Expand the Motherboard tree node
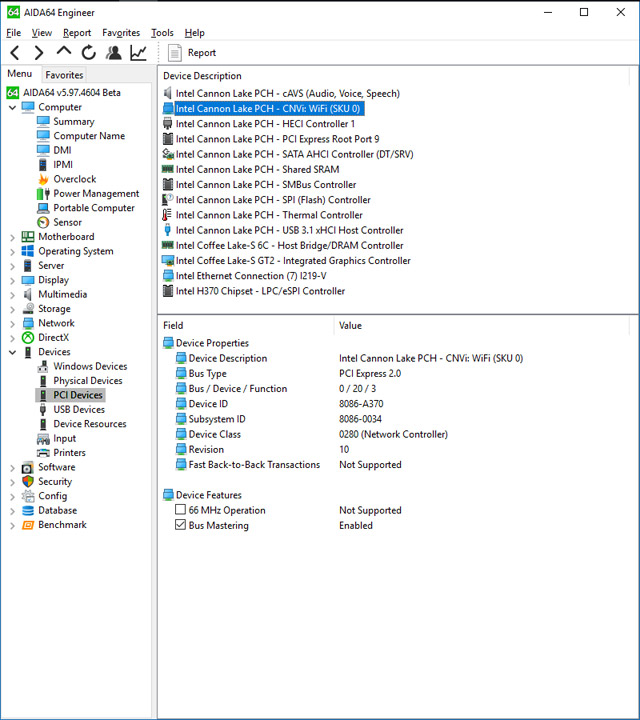This screenshot has height=720, width=640. tap(12, 237)
